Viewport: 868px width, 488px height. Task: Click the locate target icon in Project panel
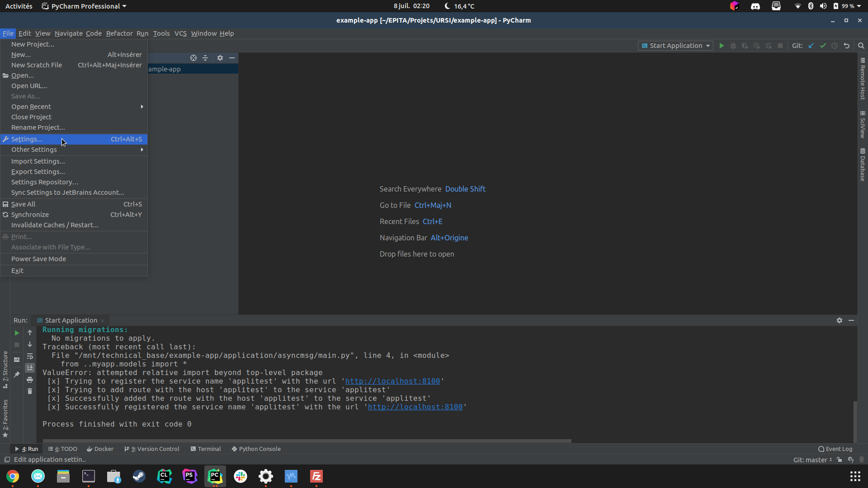click(x=193, y=58)
